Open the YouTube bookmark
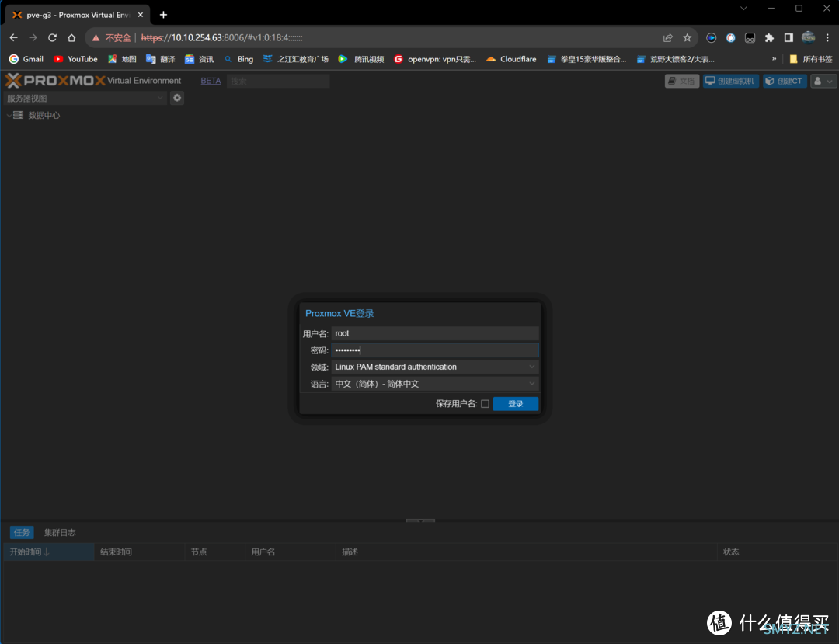The width and height of the screenshot is (839, 644). 75,59
